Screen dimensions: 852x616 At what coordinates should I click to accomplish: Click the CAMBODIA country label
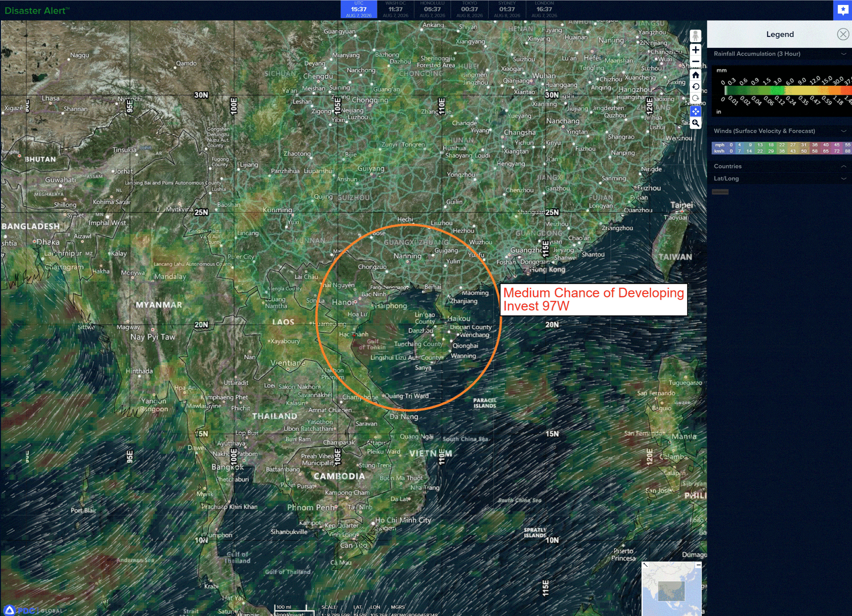click(339, 476)
